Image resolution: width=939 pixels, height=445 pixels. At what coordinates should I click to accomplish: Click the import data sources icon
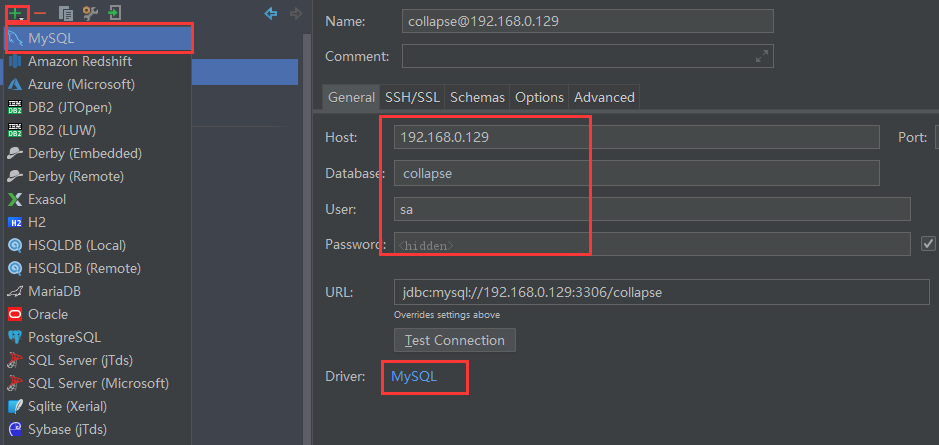click(114, 13)
